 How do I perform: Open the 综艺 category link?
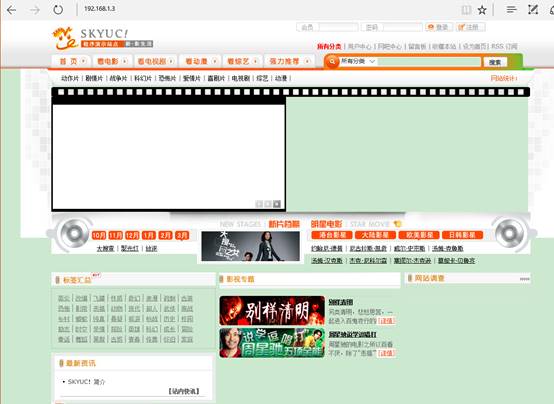pos(262,78)
